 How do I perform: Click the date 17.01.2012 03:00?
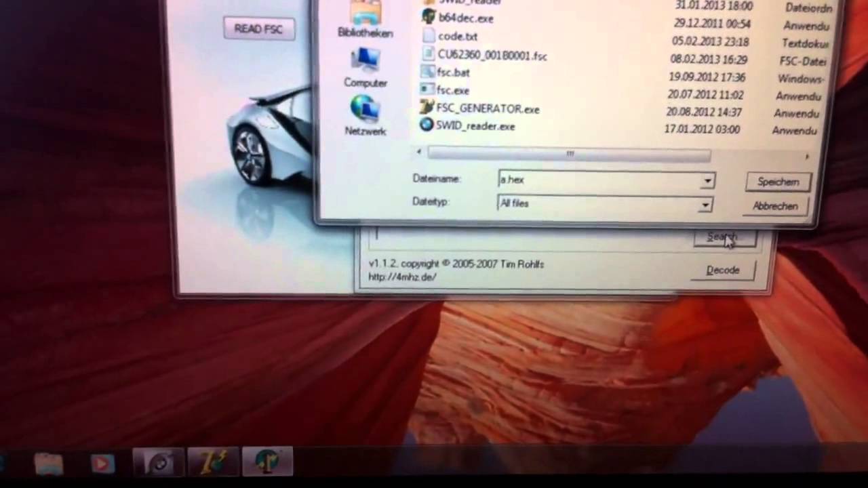[701, 129]
